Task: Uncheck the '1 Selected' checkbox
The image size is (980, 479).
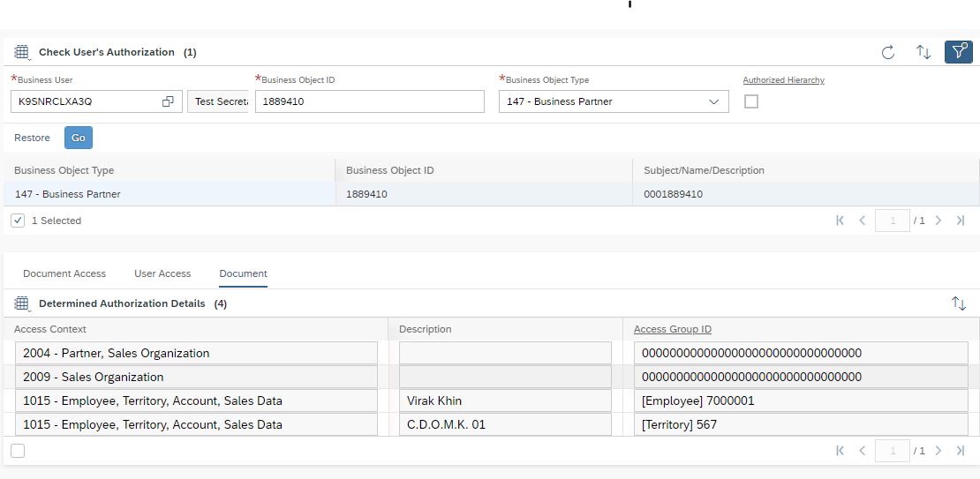Action: coord(18,221)
